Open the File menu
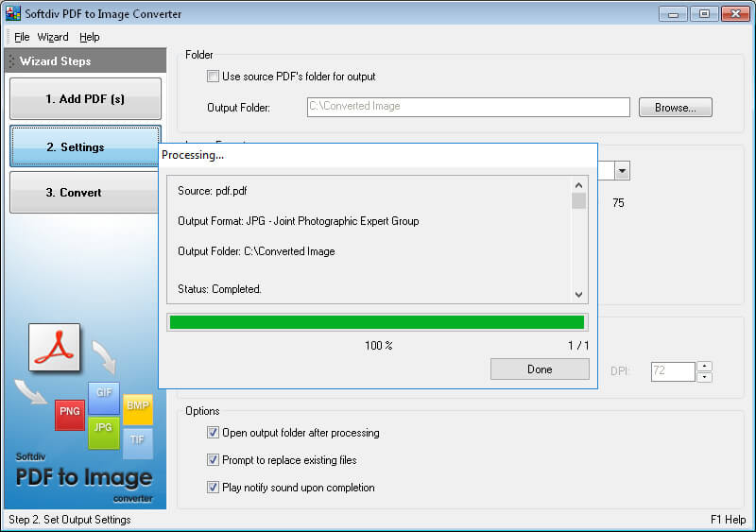Viewport: 756px width, 532px height. pyautogui.click(x=22, y=37)
